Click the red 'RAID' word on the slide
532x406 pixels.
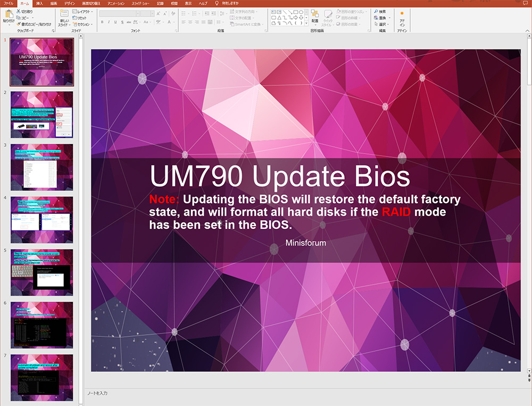pyautogui.click(x=396, y=212)
